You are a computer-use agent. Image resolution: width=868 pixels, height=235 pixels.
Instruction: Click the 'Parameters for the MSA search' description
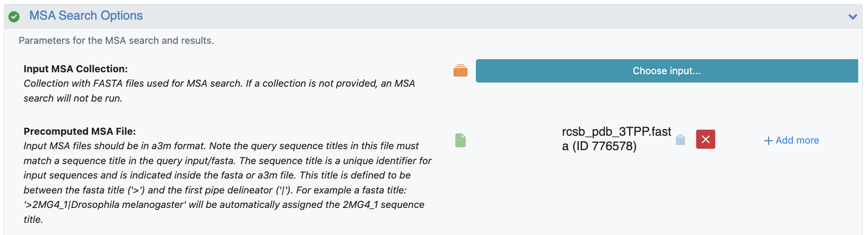(116, 41)
